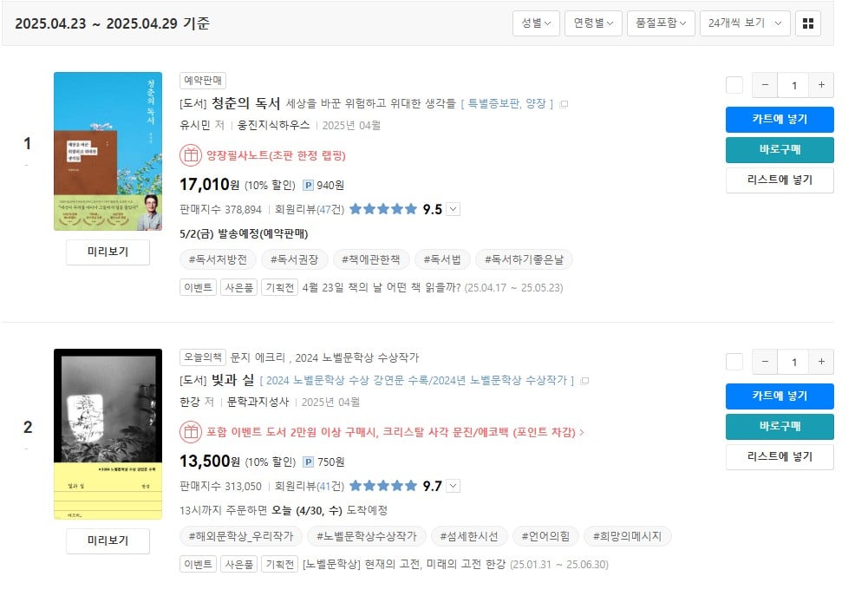Increase quantity for 빛과 실

[x=821, y=362]
